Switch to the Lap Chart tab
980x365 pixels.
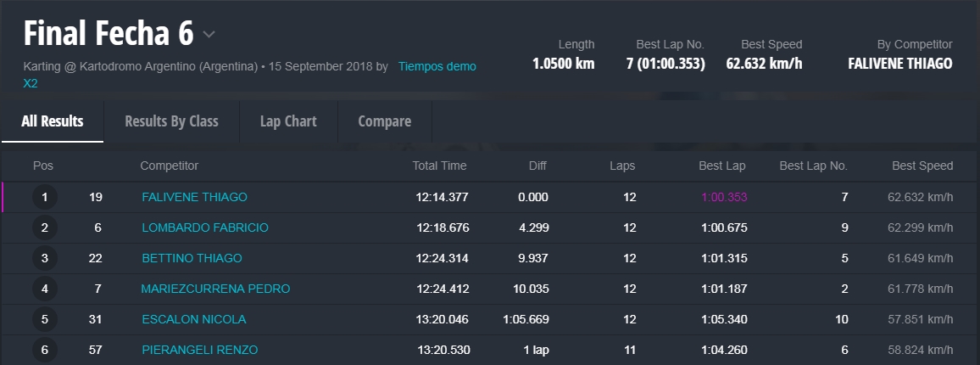(288, 121)
